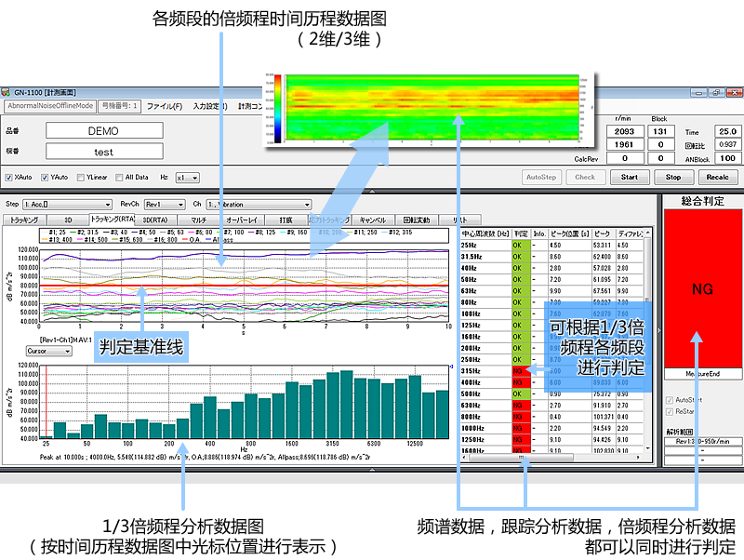Click the red judgment baseline in tracking chart

(244, 286)
